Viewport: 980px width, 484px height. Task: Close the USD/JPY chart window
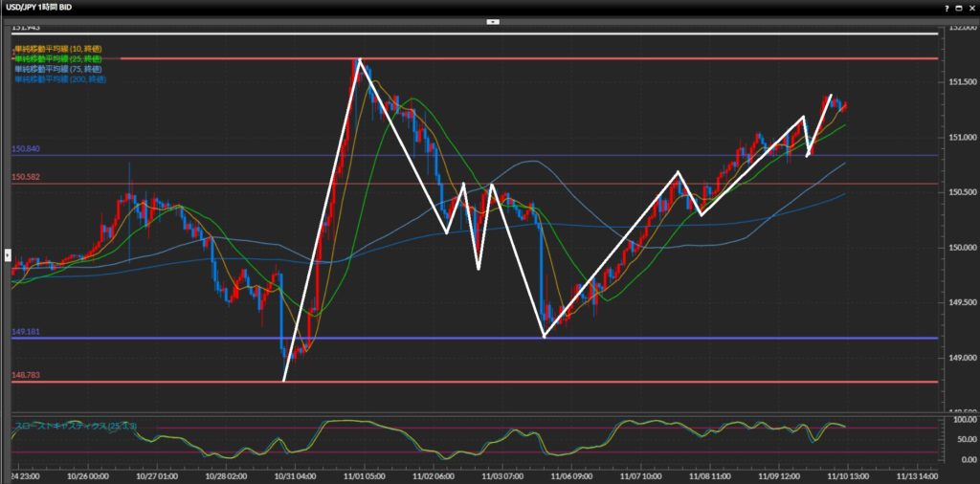[970, 7]
